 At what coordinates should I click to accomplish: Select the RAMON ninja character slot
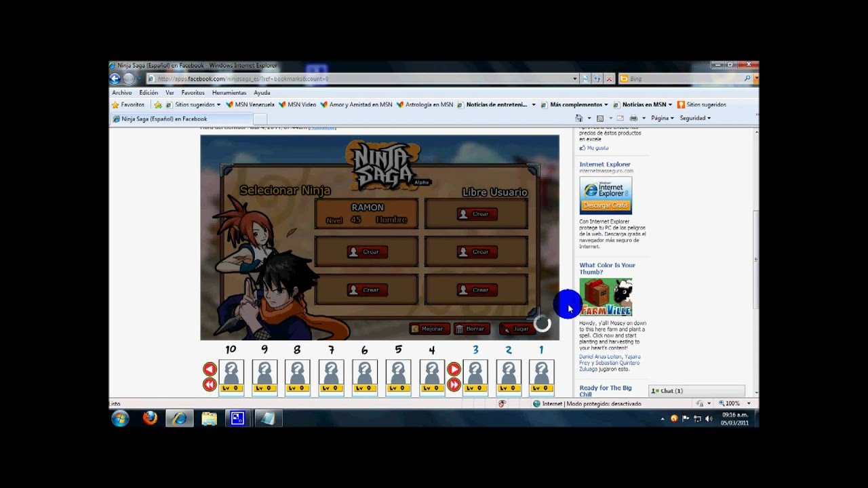(x=366, y=213)
